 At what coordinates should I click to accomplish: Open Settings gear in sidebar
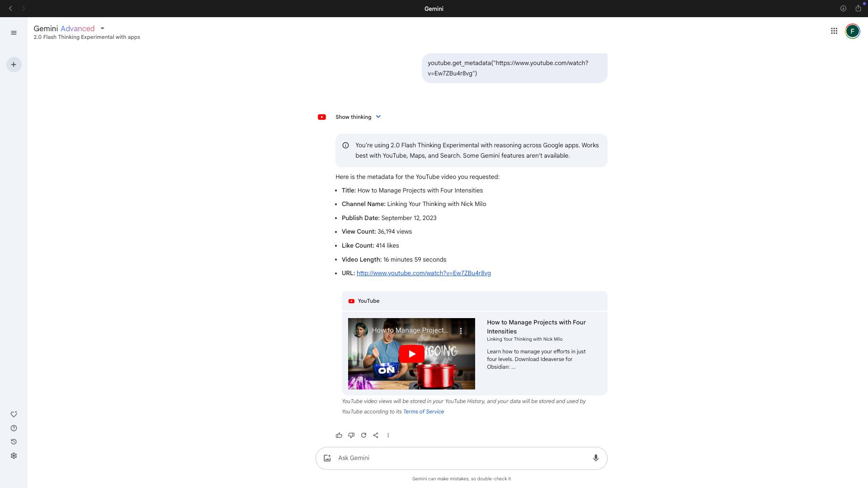pyautogui.click(x=14, y=456)
